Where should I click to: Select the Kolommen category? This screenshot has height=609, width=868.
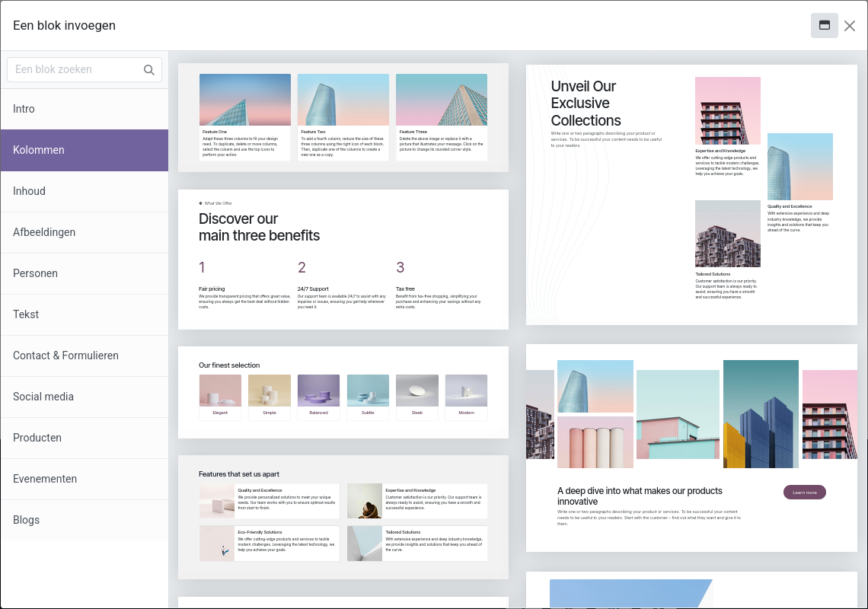tap(84, 150)
